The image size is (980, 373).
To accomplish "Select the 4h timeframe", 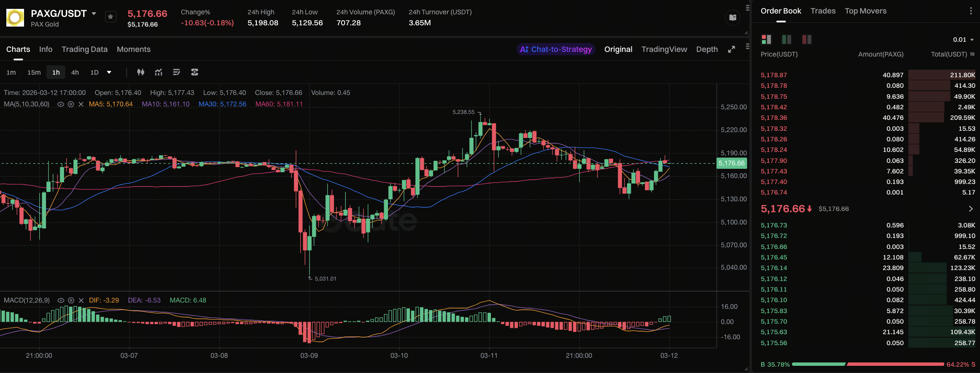I will [75, 72].
